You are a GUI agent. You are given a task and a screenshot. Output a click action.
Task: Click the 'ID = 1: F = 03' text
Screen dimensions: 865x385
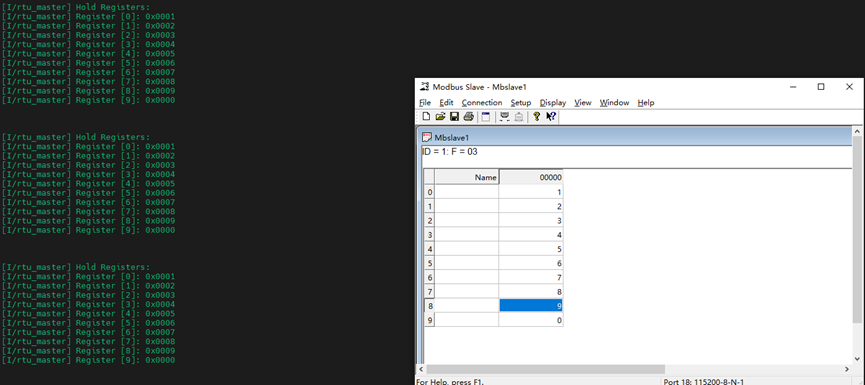(450, 152)
